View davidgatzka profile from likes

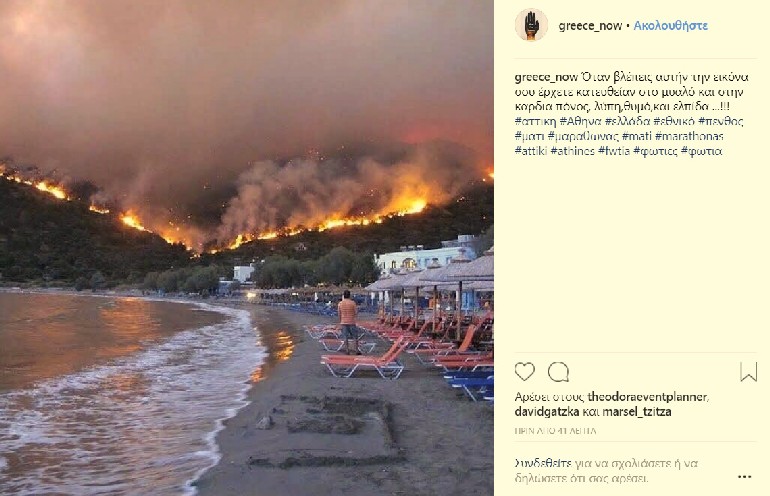[x=547, y=412]
